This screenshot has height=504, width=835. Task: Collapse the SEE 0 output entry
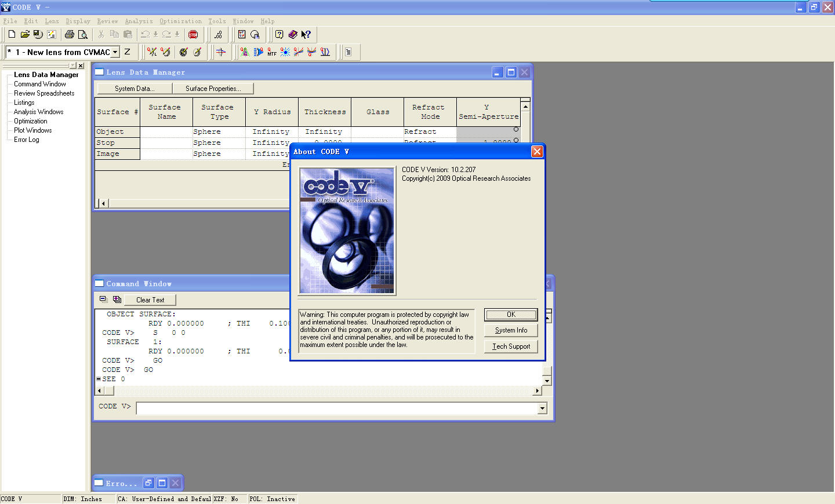click(99, 379)
